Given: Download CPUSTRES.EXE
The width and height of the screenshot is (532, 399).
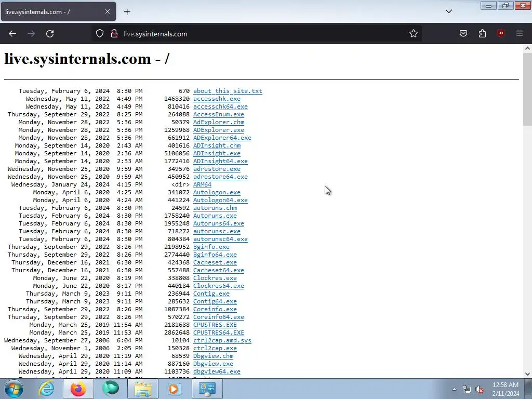Looking at the screenshot, I should coord(215,325).
